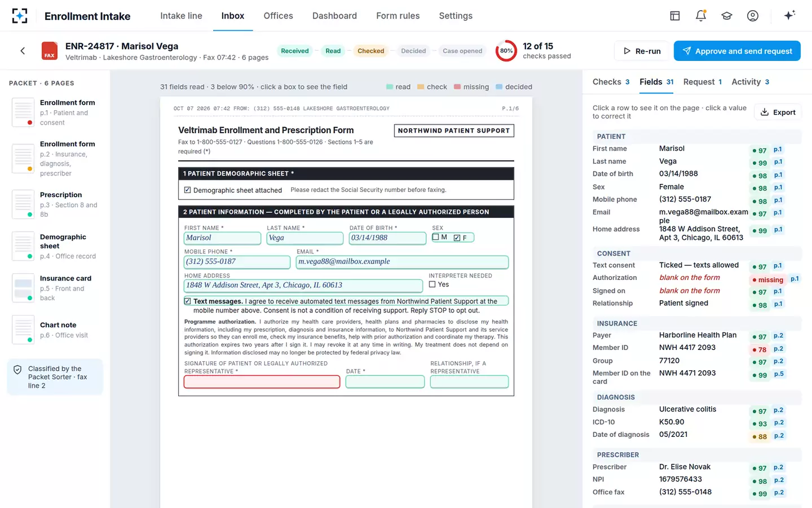Image resolution: width=812 pixels, height=508 pixels.
Task: Open the notifications bell
Action: click(x=701, y=16)
